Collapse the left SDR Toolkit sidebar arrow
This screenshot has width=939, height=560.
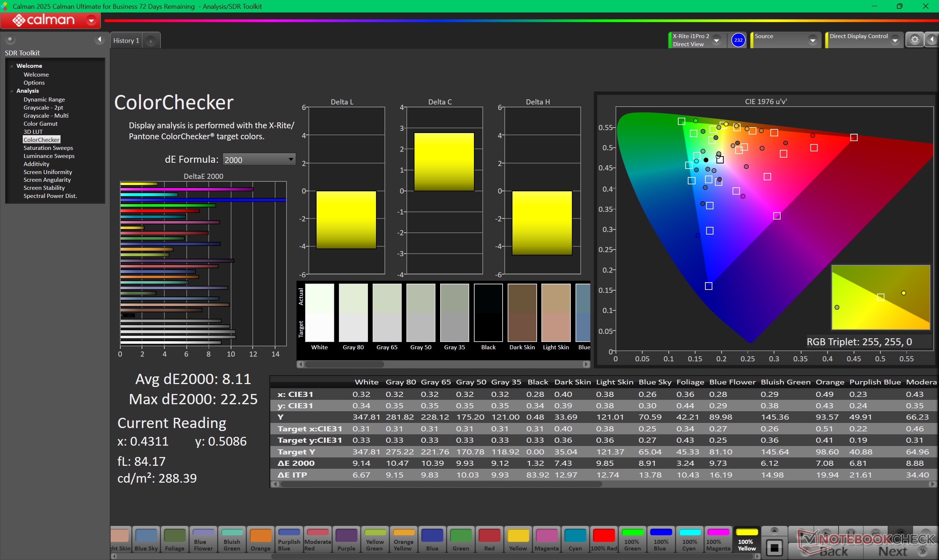(x=99, y=39)
